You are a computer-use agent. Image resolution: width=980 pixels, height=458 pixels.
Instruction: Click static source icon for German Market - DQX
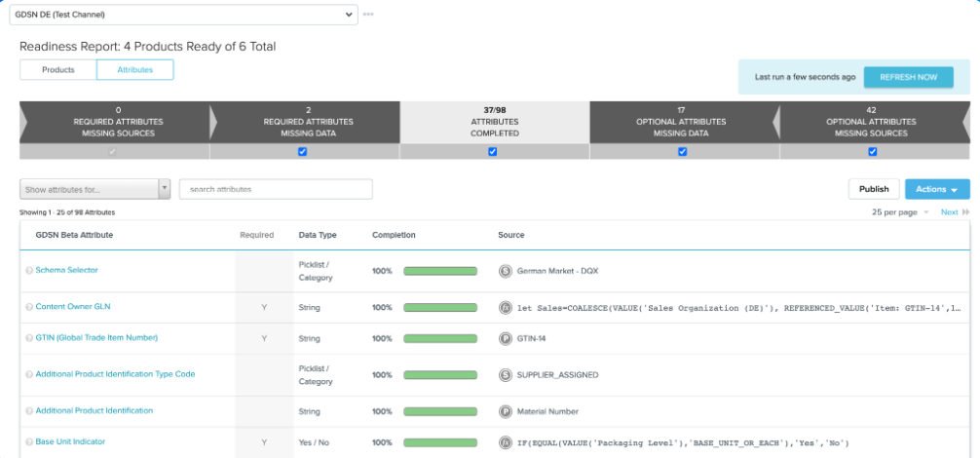(505, 271)
